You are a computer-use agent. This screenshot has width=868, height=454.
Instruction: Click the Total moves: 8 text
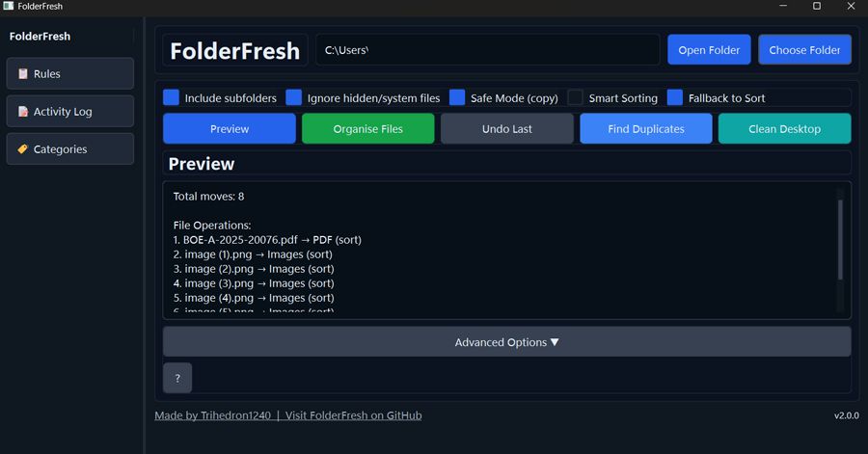click(208, 196)
